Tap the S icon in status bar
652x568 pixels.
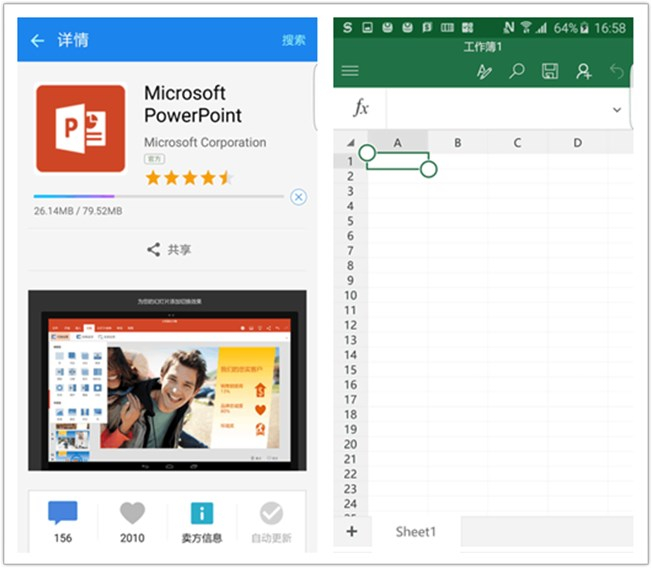(348, 27)
